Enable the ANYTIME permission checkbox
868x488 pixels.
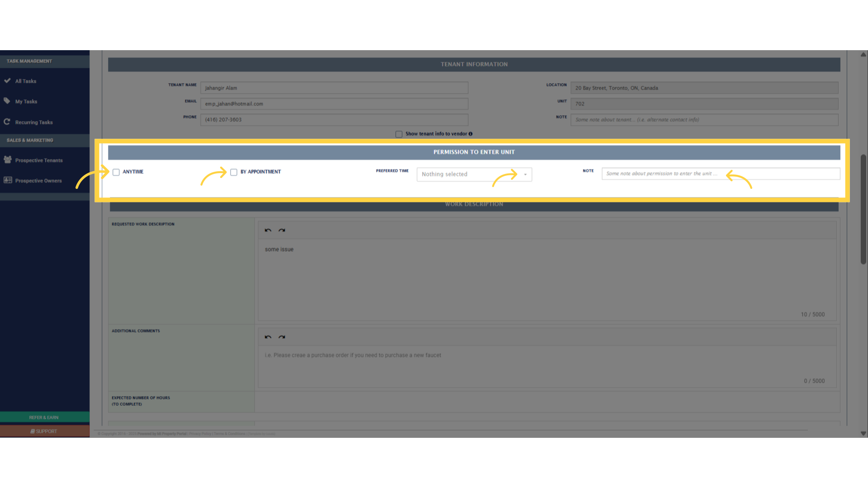point(116,172)
